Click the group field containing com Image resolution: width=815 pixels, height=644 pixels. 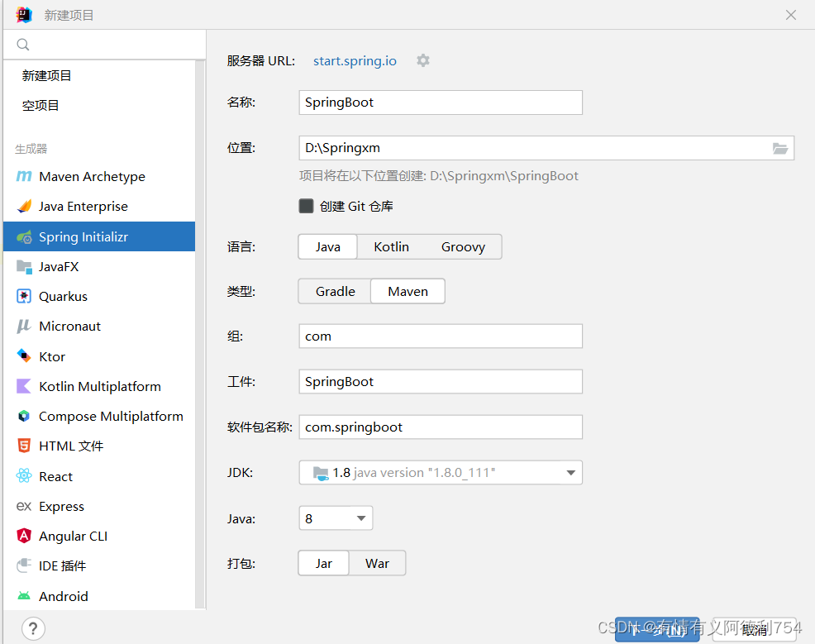tap(441, 336)
